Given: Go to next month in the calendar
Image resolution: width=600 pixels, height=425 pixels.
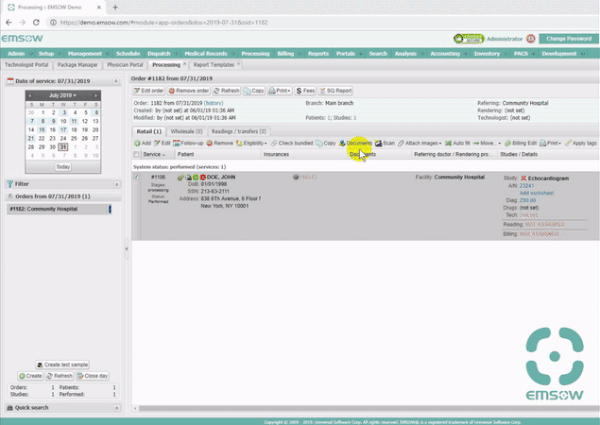Looking at the screenshot, I should pyautogui.click(x=96, y=95).
